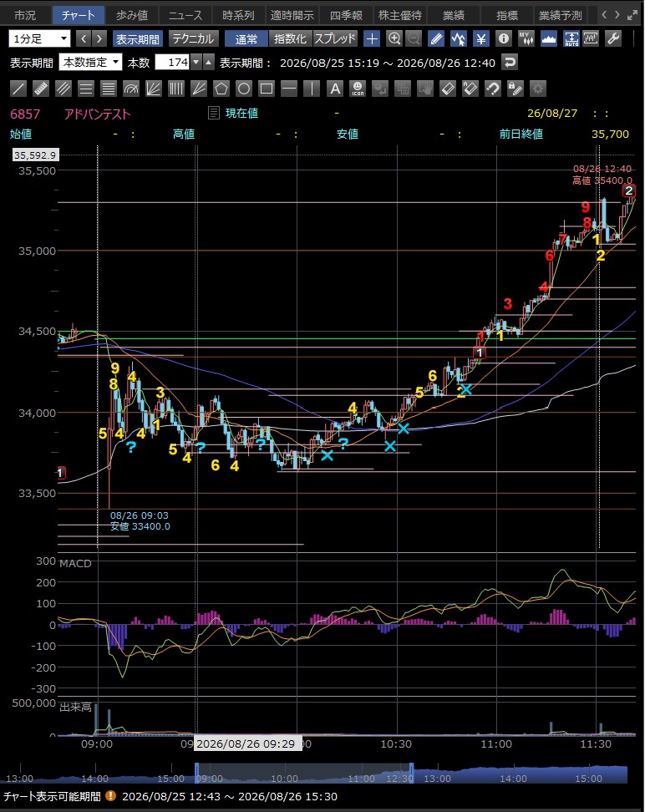The image size is (645, 812).
Task: Select the Fibonacci fan tool
Action: [x=154, y=89]
